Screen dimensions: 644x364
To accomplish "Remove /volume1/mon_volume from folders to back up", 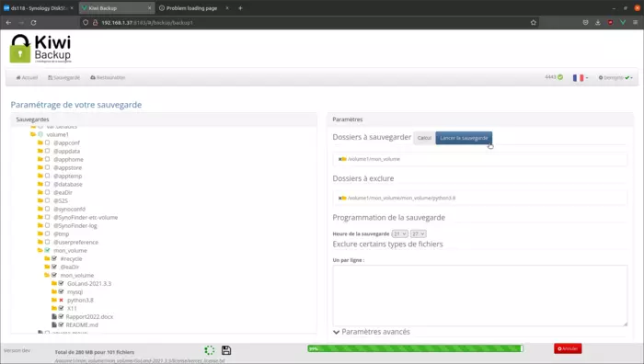I will click(x=339, y=159).
